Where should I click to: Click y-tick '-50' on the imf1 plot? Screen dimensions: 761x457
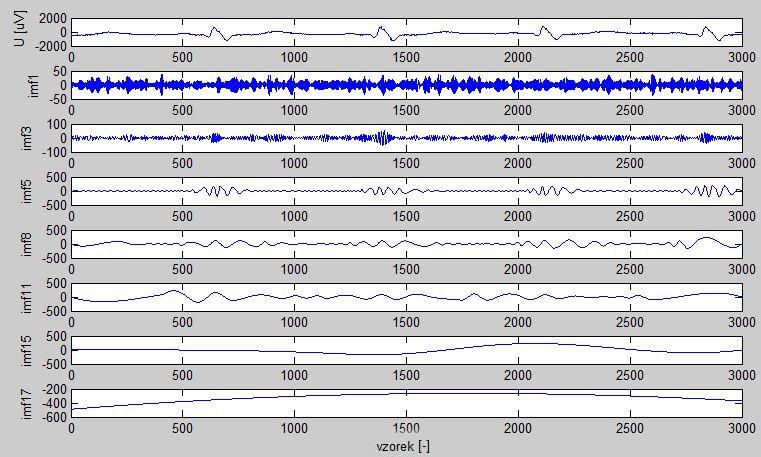pyautogui.click(x=57, y=99)
